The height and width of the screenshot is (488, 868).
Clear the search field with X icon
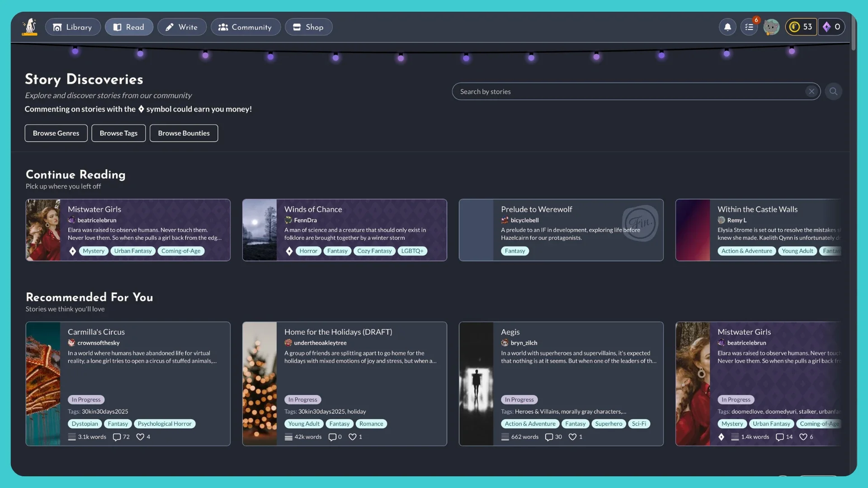coord(811,91)
